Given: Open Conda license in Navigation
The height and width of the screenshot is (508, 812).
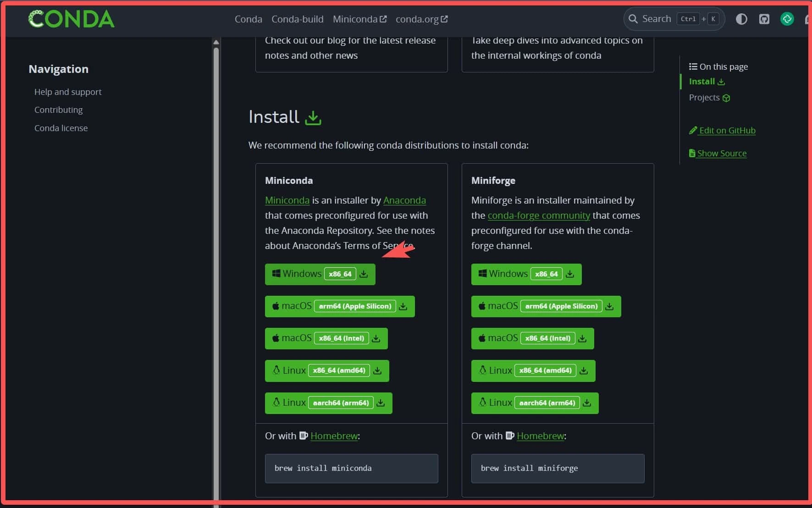Looking at the screenshot, I should click(61, 128).
